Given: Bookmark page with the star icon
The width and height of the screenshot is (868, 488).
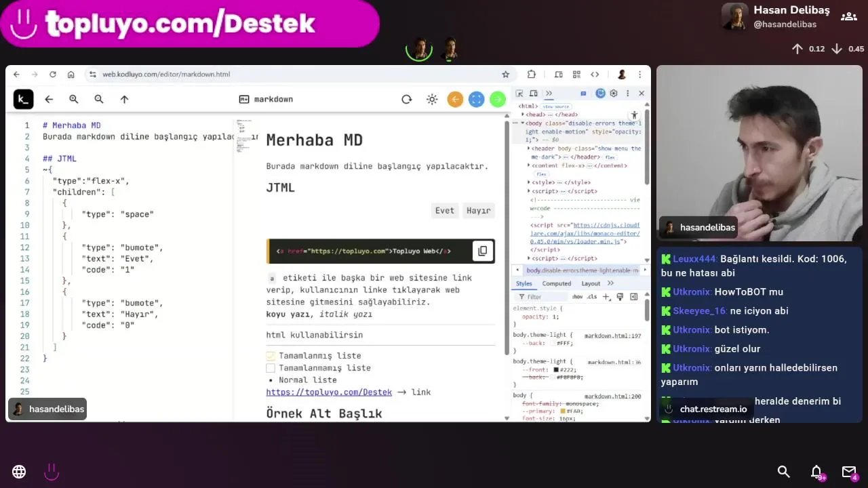Looking at the screenshot, I should pos(505,75).
